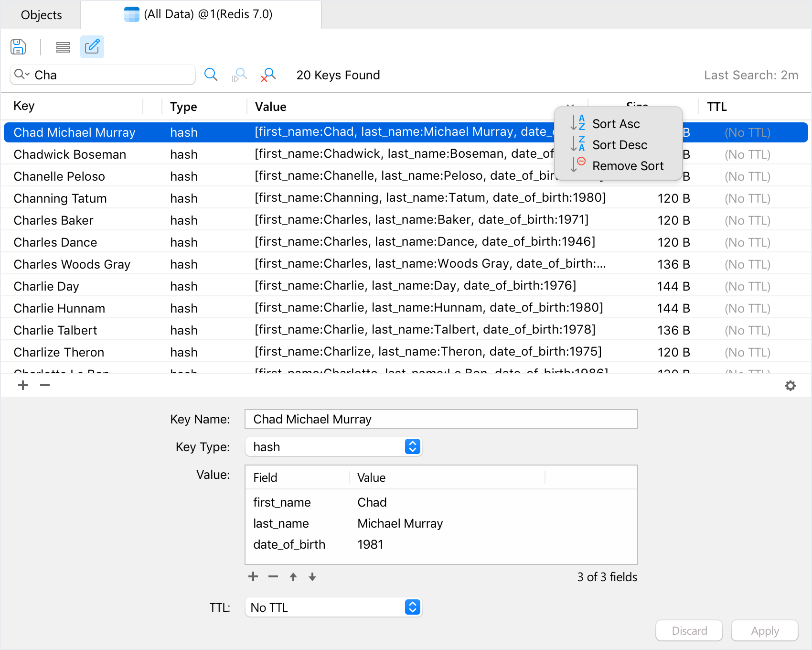This screenshot has width=812, height=650.
Task: Select the date_of_birth field row
Action: pyautogui.click(x=441, y=544)
